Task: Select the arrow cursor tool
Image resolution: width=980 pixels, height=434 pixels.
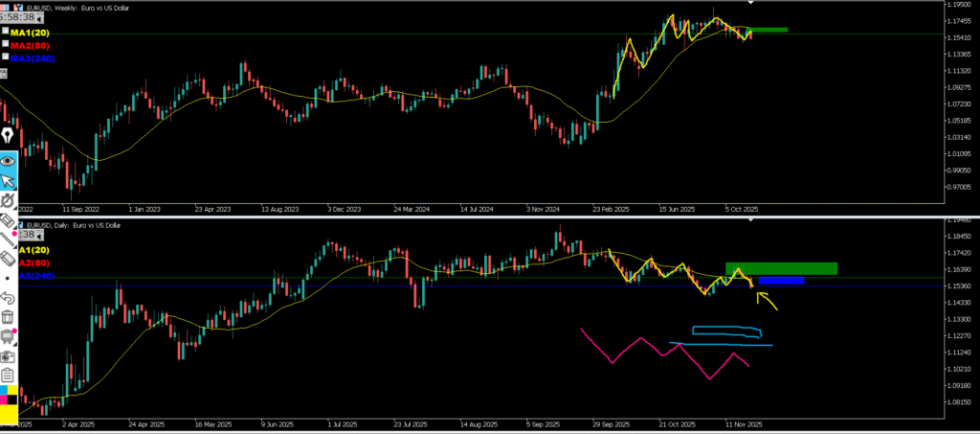Action: point(8,181)
